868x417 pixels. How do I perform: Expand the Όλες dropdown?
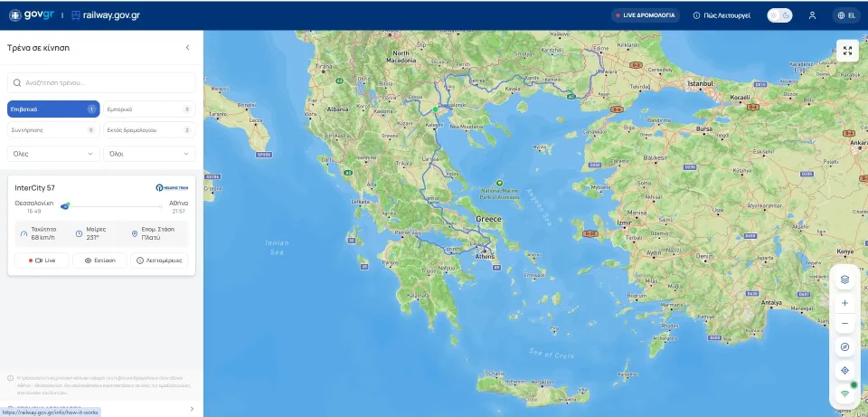tap(53, 154)
